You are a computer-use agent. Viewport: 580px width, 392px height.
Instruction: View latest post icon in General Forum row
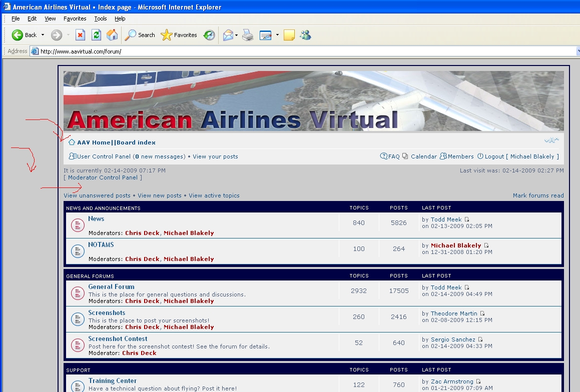coord(467,287)
